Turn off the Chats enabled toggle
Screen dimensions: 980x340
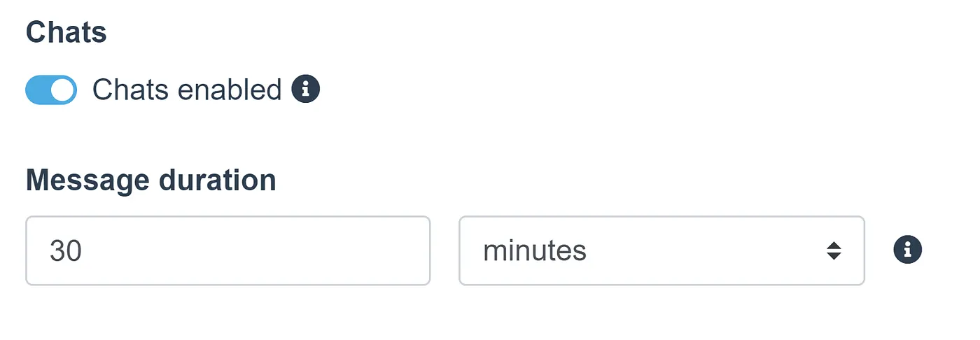pyautogui.click(x=51, y=90)
